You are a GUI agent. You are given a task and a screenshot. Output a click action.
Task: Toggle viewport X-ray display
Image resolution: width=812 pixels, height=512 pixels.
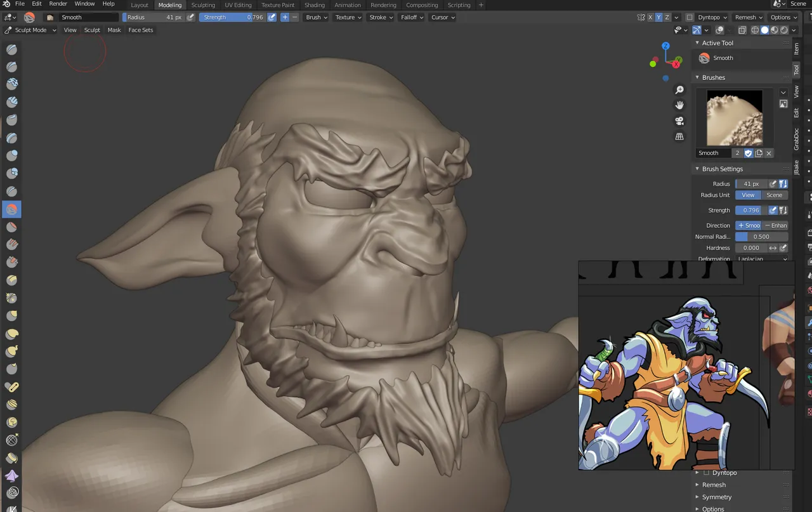pos(742,30)
